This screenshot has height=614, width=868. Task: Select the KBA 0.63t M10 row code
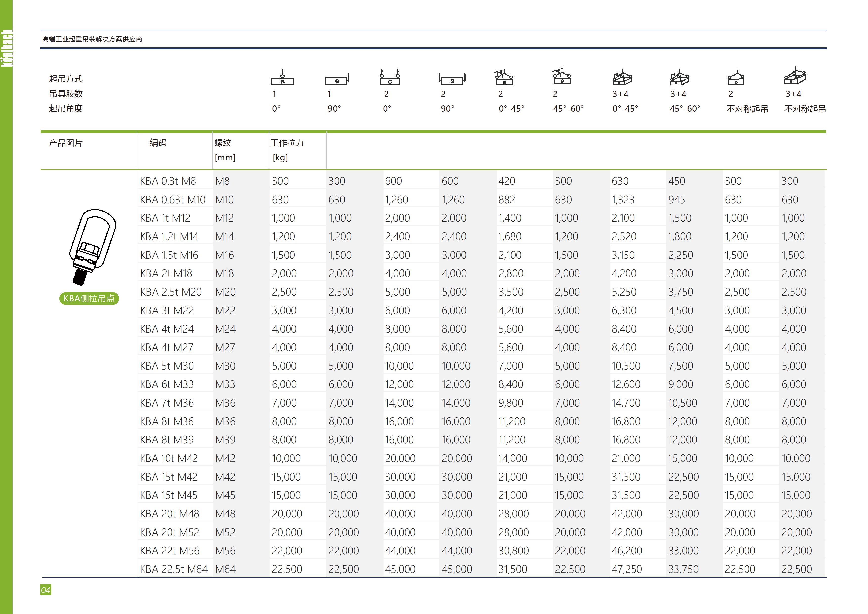[x=173, y=200]
